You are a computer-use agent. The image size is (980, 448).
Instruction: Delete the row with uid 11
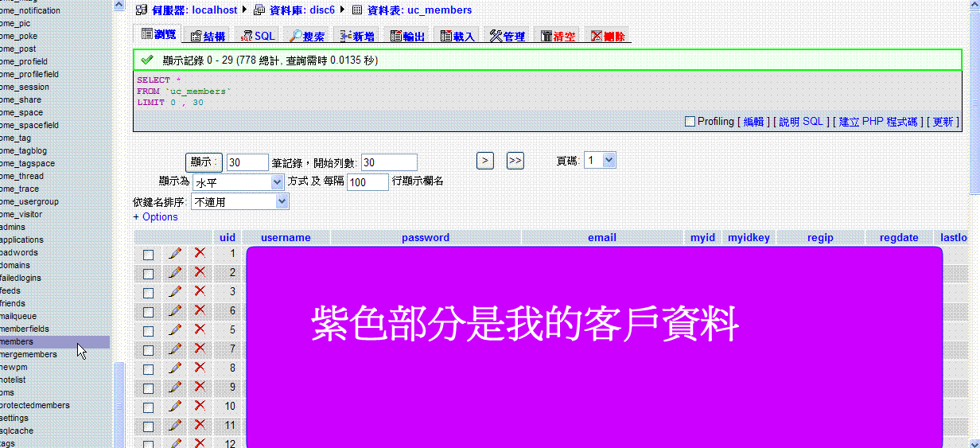200,425
